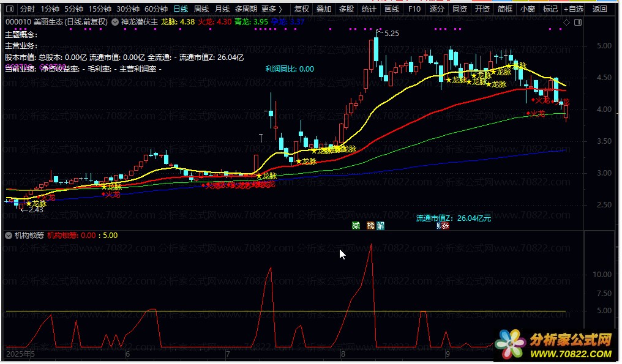Image resolution: width=622 pixels, height=364 pixels.
Task: Switch to the 周线 weekly period
Action: tap(201, 9)
